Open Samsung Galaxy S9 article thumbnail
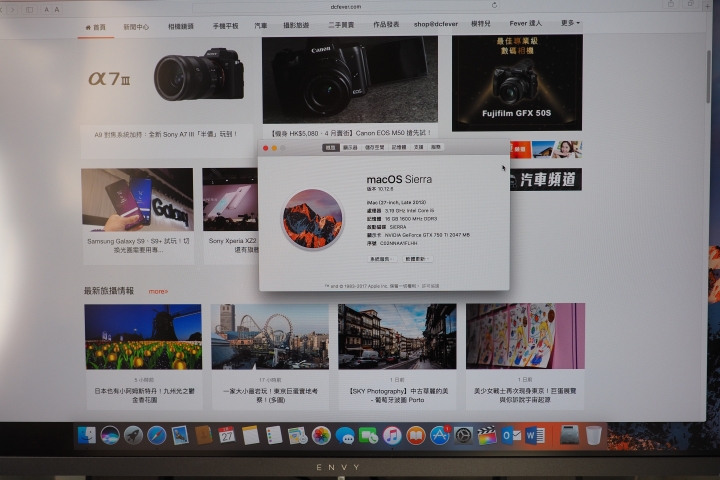The image size is (720, 480). 137,199
